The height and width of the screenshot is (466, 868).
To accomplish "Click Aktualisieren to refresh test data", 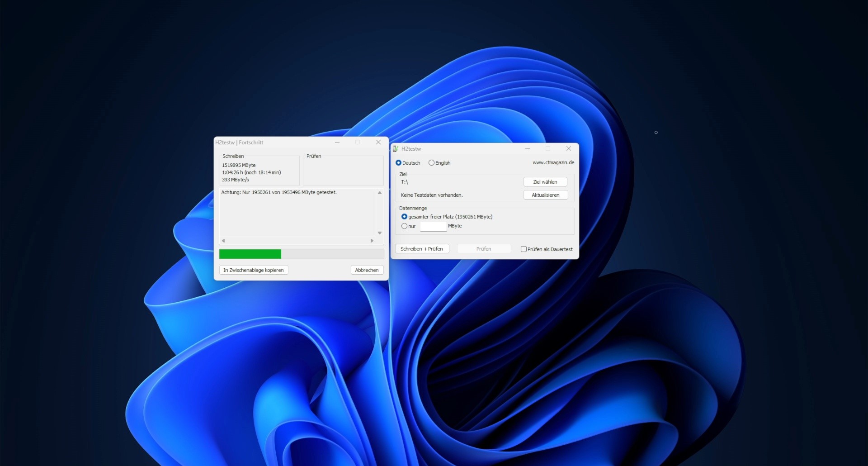I will click(545, 195).
